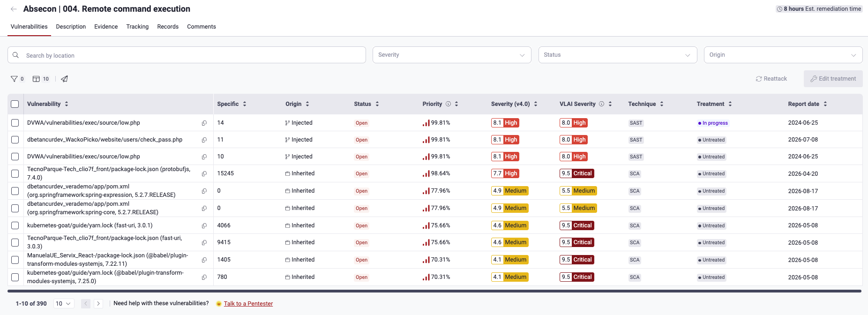Click the VLAI Severity info icon
The width and height of the screenshot is (868, 315).
point(602,104)
